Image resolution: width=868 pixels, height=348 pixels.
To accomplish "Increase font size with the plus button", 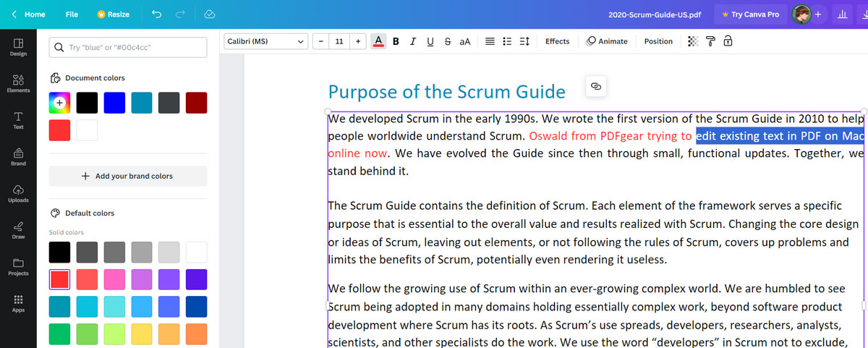I will [357, 41].
